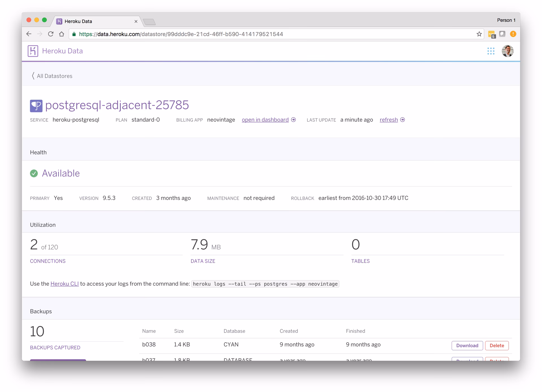The image size is (542, 392).
Task: Click the 1.4 KB size cell
Action: [x=182, y=345]
